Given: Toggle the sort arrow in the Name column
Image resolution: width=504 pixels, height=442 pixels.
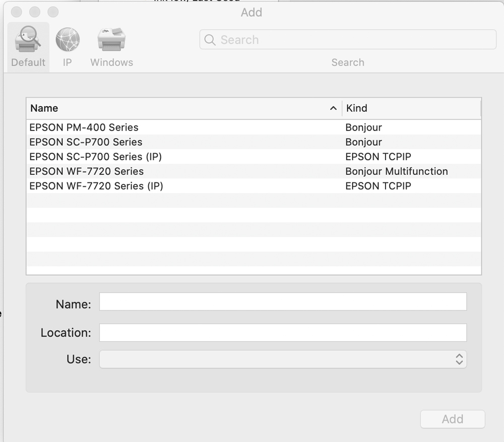Looking at the screenshot, I should pyautogui.click(x=333, y=108).
